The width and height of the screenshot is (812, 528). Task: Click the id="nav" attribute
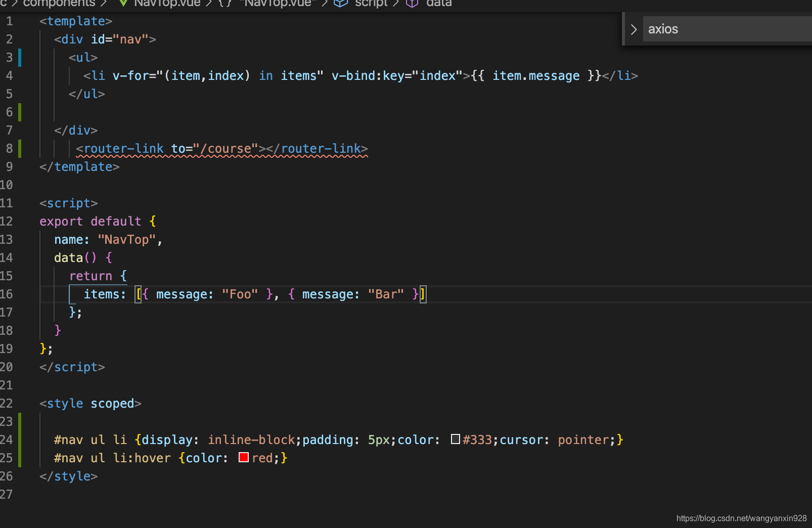coord(120,39)
